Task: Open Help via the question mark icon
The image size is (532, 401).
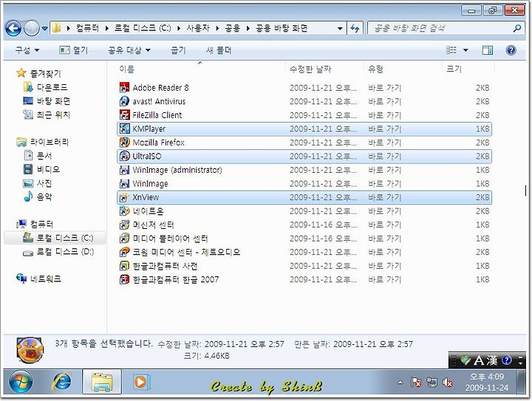Action: click(x=511, y=50)
